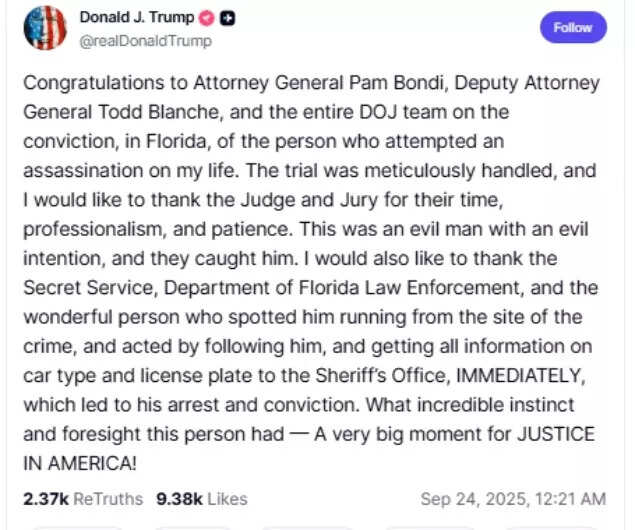This screenshot has width=635, height=530.
Task: Click the Sep 24, 2025 timestamp
Action: [512, 498]
